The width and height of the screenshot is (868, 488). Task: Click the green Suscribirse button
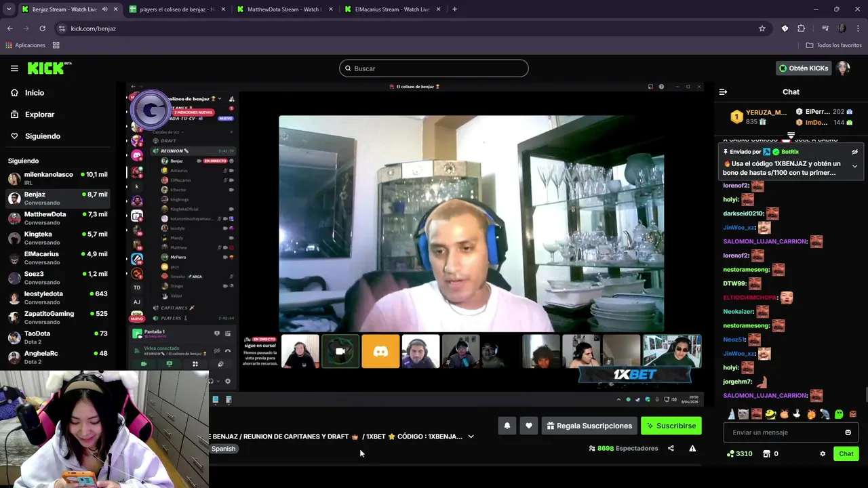pos(671,426)
